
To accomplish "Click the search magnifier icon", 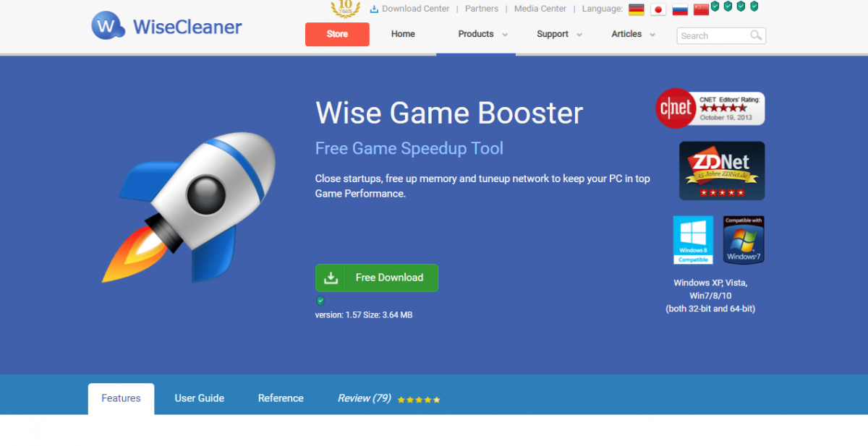I will 757,35.
